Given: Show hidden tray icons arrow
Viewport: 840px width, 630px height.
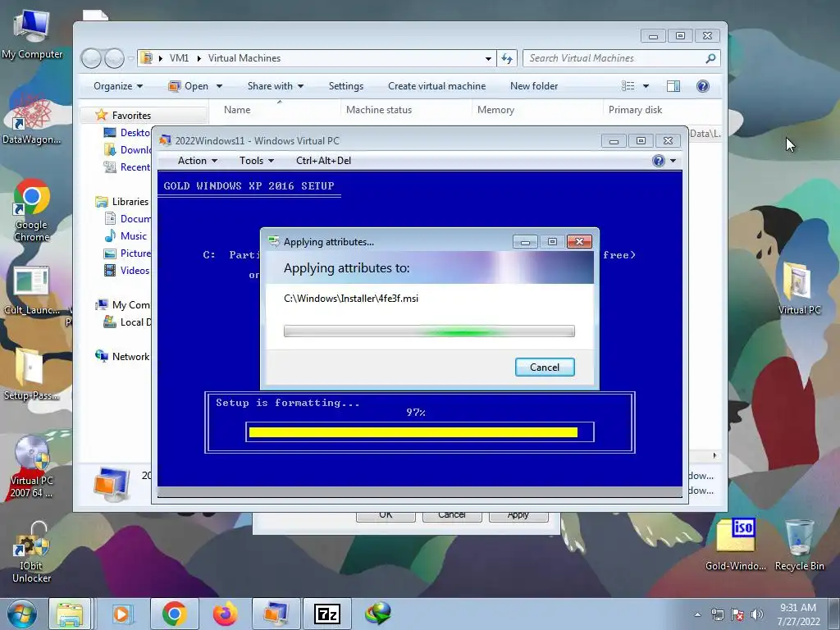Looking at the screenshot, I should (x=697, y=615).
